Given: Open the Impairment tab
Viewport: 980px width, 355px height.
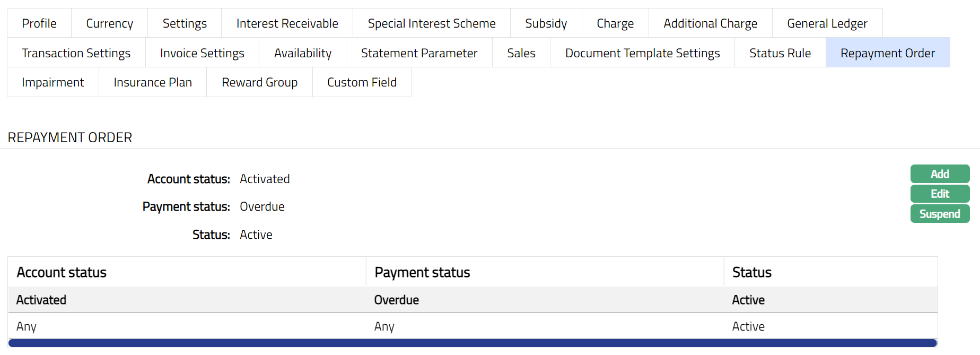Looking at the screenshot, I should [x=52, y=82].
